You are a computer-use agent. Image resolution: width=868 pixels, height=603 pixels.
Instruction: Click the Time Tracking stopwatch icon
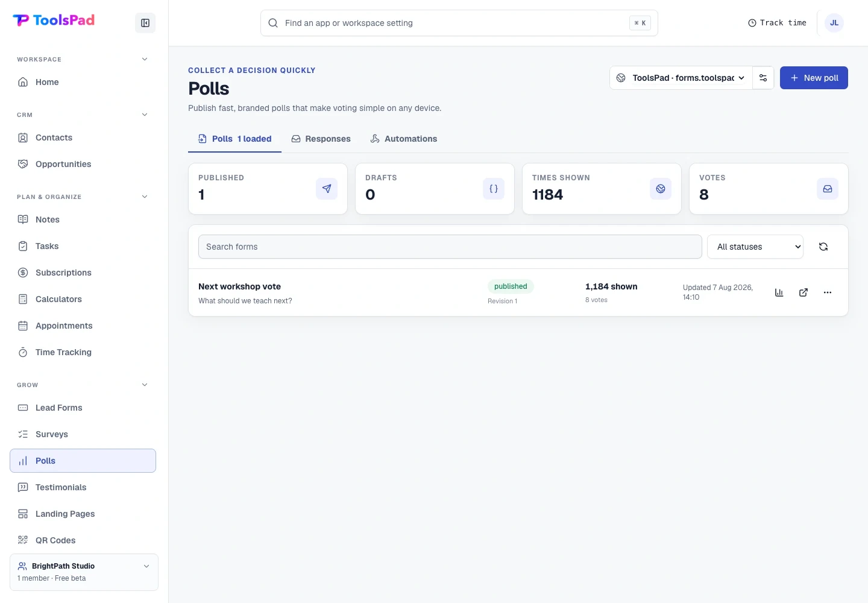point(23,352)
